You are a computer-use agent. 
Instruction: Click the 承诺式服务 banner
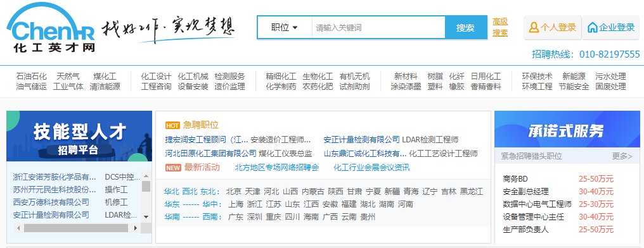click(567, 129)
